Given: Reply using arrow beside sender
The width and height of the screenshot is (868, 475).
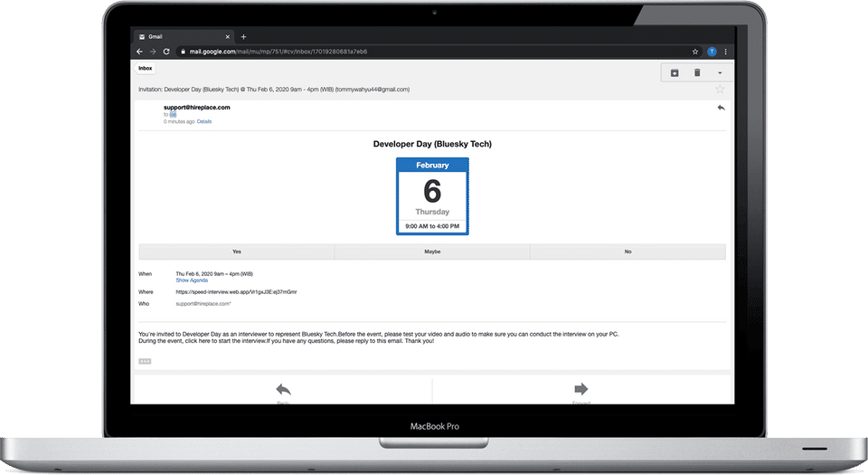Looking at the screenshot, I should tap(721, 108).
